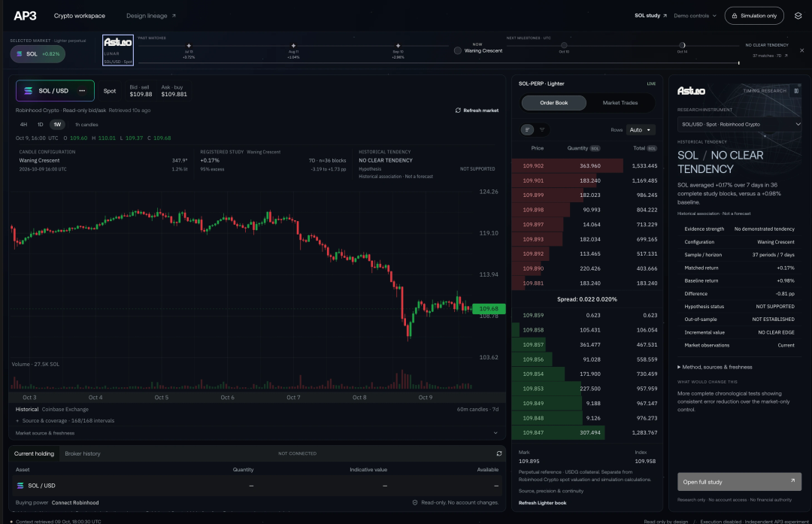Click the Simulation only lock button
This screenshot has width=812, height=524.
pos(754,16)
